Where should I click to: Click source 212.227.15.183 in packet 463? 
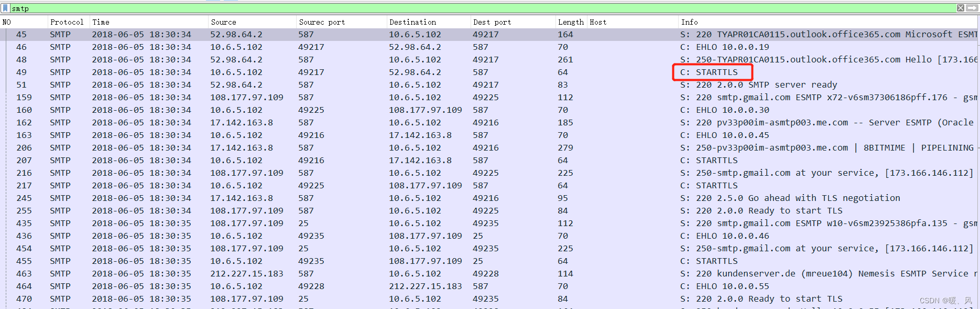click(x=247, y=273)
